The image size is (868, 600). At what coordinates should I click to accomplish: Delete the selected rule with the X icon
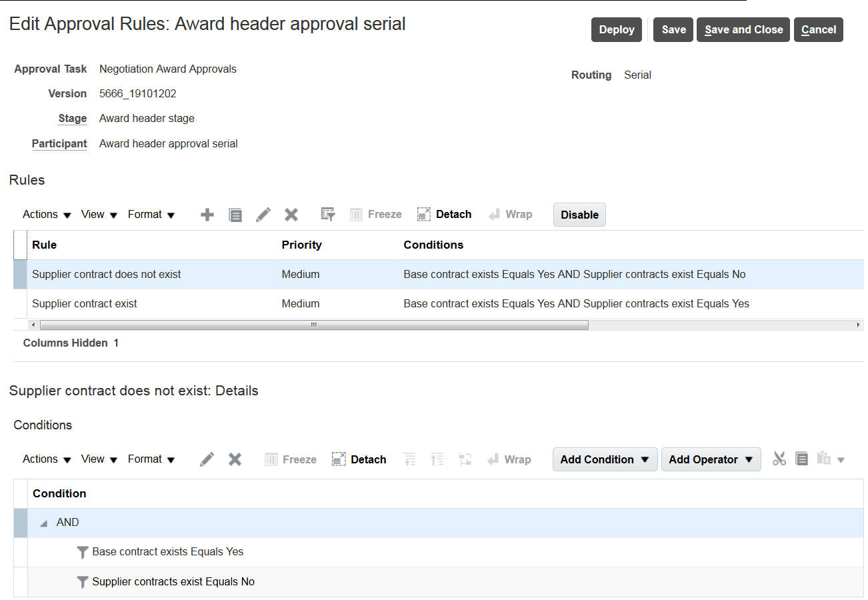point(291,214)
